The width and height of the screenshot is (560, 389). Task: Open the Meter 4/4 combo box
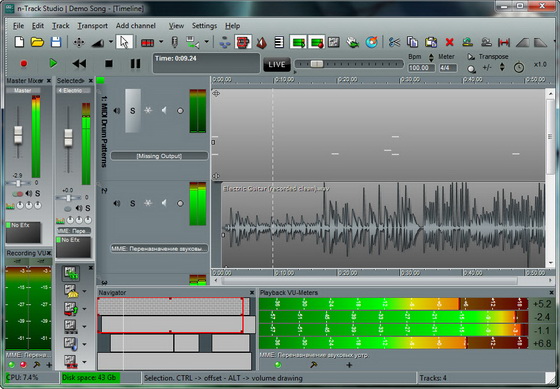click(448, 68)
